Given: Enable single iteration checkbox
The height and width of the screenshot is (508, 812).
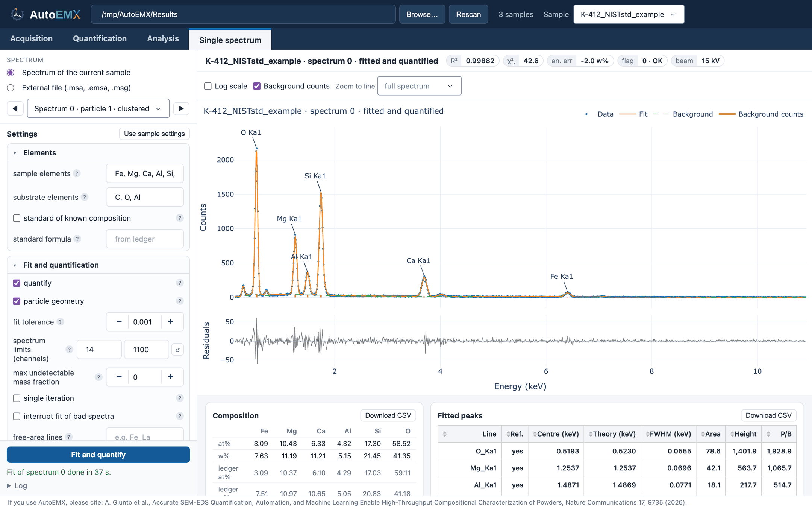Looking at the screenshot, I should (x=17, y=398).
